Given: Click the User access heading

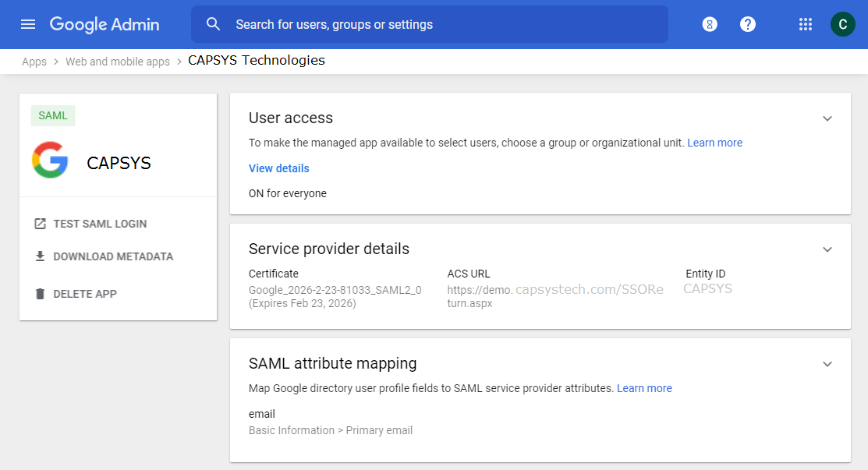Looking at the screenshot, I should pyautogui.click(x=291, y=118).
